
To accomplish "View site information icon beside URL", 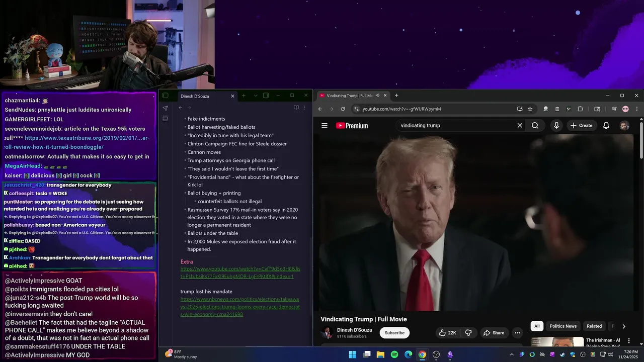I will [x=356, y=109].
